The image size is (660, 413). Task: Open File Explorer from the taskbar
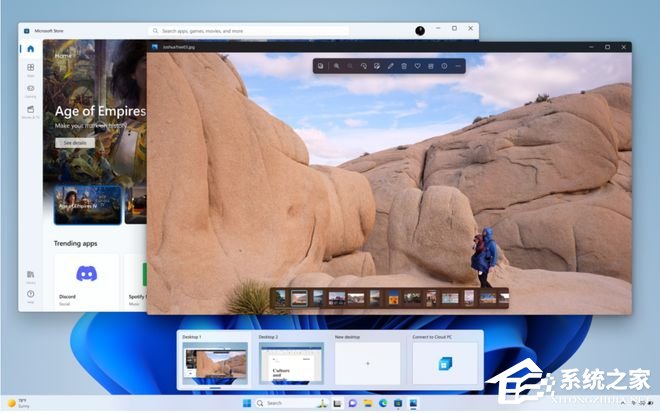(x=367, y=403)
